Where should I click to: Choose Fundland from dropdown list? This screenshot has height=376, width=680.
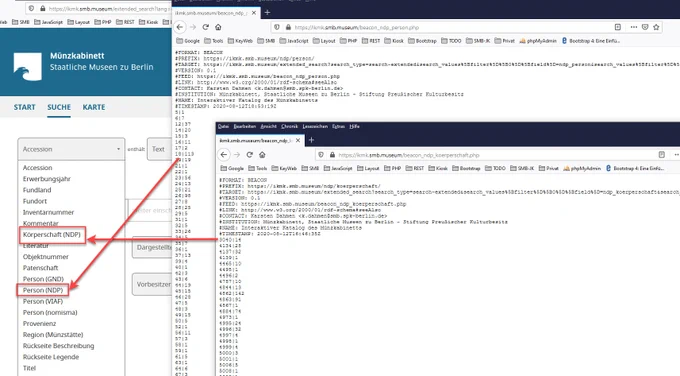coord(37,190)
